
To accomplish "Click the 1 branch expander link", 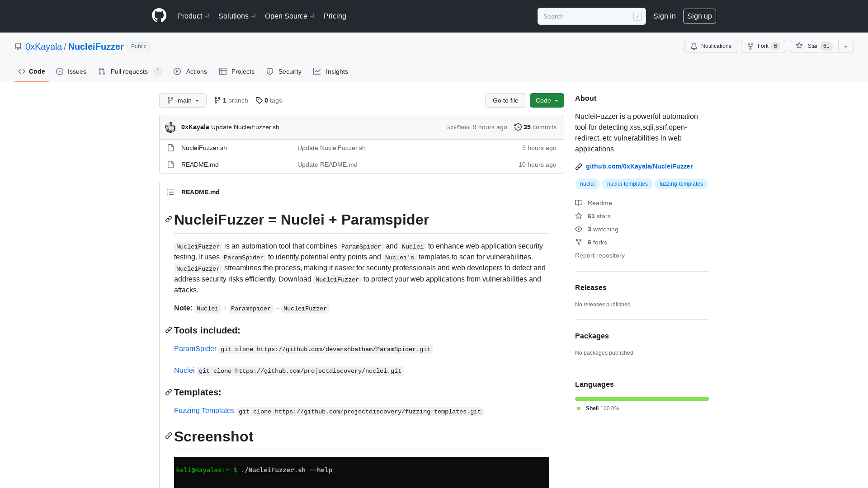I will coord(231,100).
